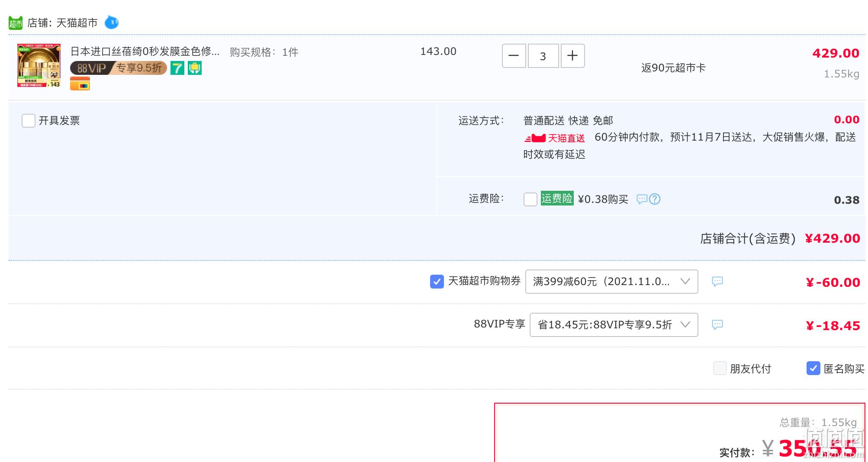Click the coupon discount amount ¥-60.00

coord(833,282)
